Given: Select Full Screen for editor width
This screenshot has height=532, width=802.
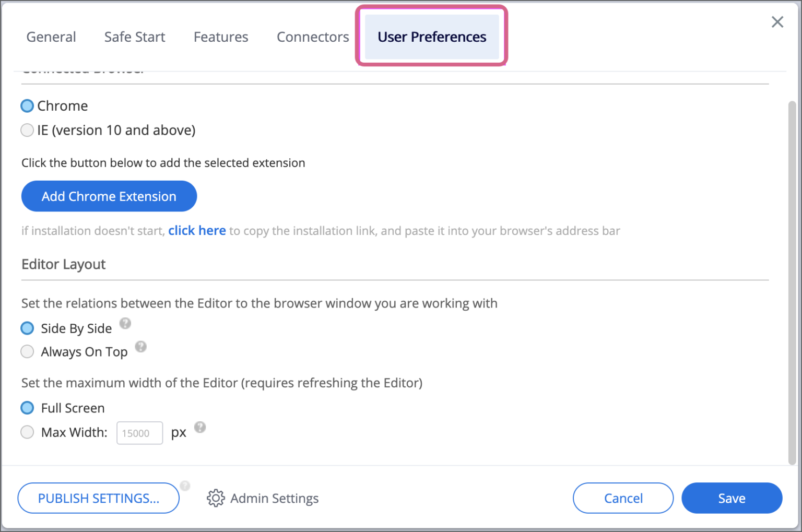Looking at the screenshot, I should pyautogui.click(x=27, y=408).
